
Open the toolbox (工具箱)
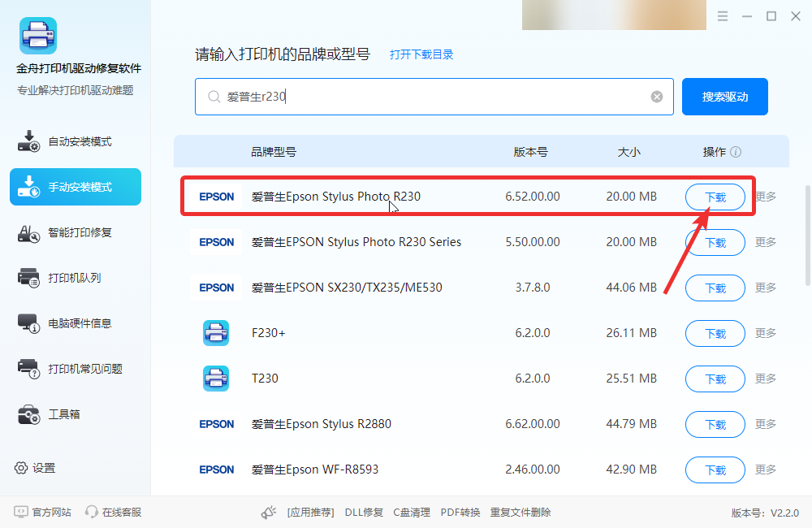pyautogui.click(x=76, y=414)
